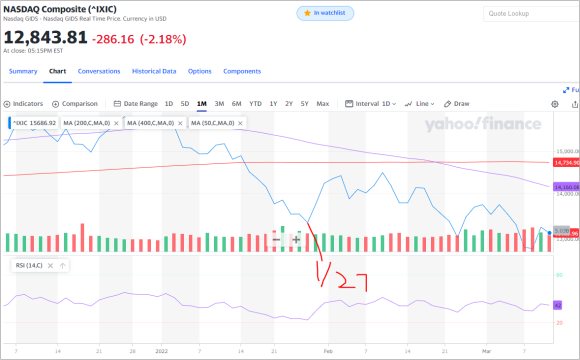Pick the YTD range

point(255,104)
